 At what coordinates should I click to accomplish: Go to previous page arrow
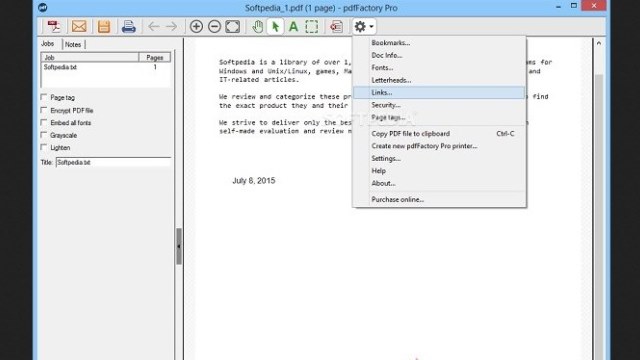153,27
